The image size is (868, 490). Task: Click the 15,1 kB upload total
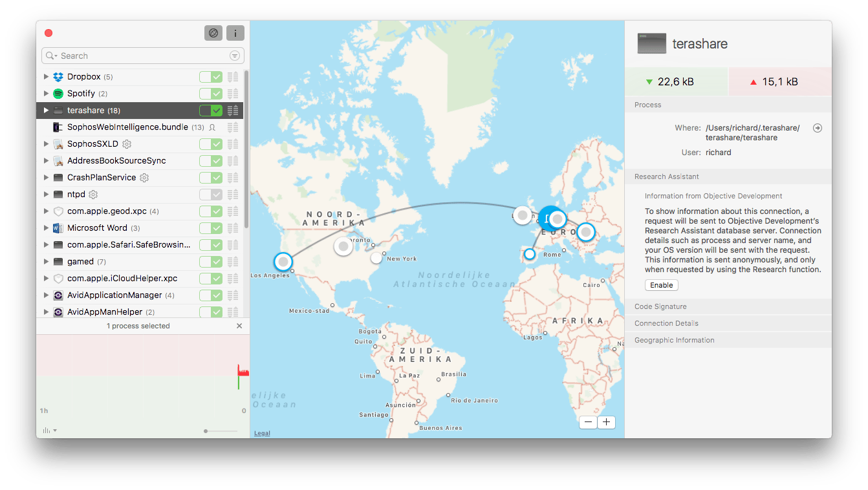[x=780, y=81]
